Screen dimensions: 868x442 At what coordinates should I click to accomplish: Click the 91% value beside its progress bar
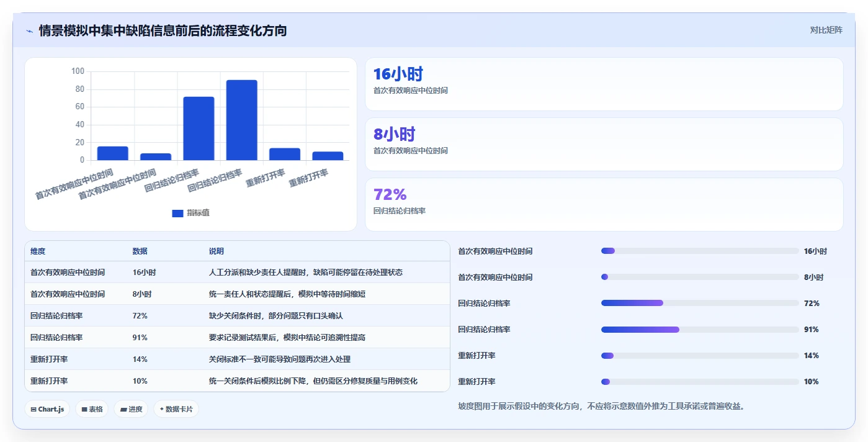(812, 330)
